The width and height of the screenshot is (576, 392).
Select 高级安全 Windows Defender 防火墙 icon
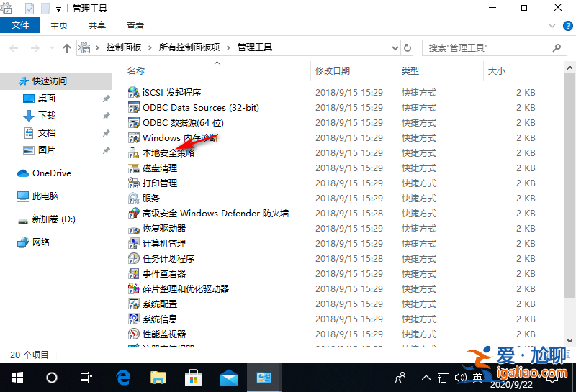coord(133,213)
